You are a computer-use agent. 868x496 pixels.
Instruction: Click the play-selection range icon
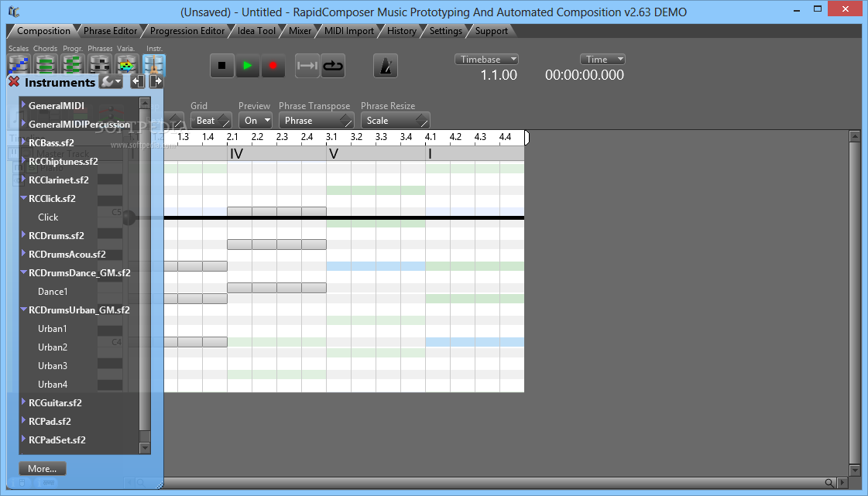pos(307,66)
